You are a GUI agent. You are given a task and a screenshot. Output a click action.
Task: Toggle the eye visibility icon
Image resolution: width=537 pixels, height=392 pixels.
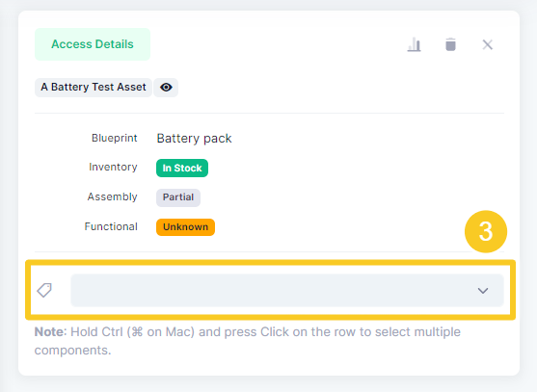[166, 88]
